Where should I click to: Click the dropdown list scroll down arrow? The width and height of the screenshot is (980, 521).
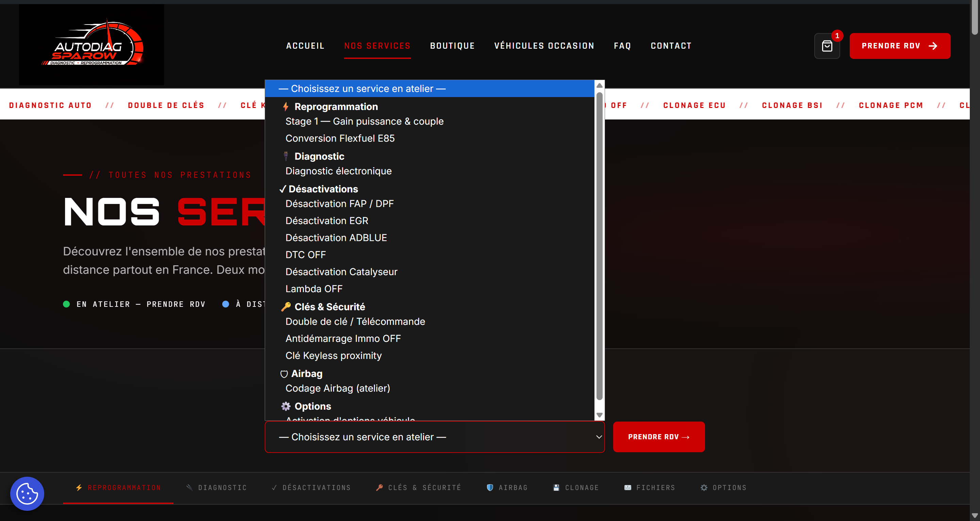click(x=599, y=415)
